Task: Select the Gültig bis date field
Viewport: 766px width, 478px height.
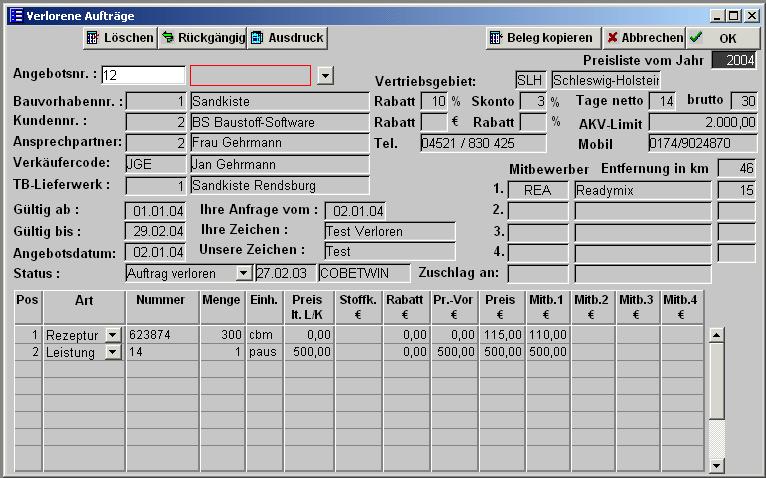Action: point(155,231)
